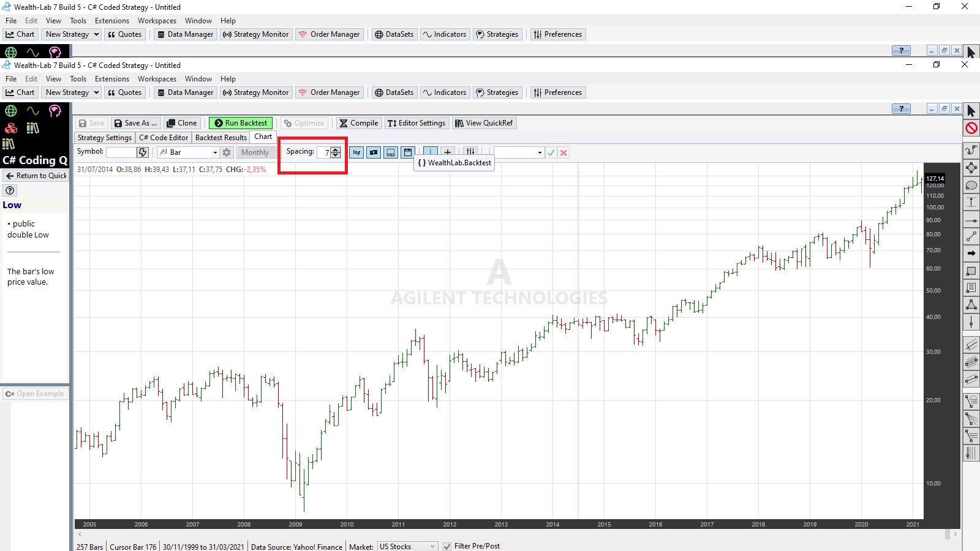Click the lightning symbol button beside Symbol field
The image size is (980, 551).
coord(143,152)
